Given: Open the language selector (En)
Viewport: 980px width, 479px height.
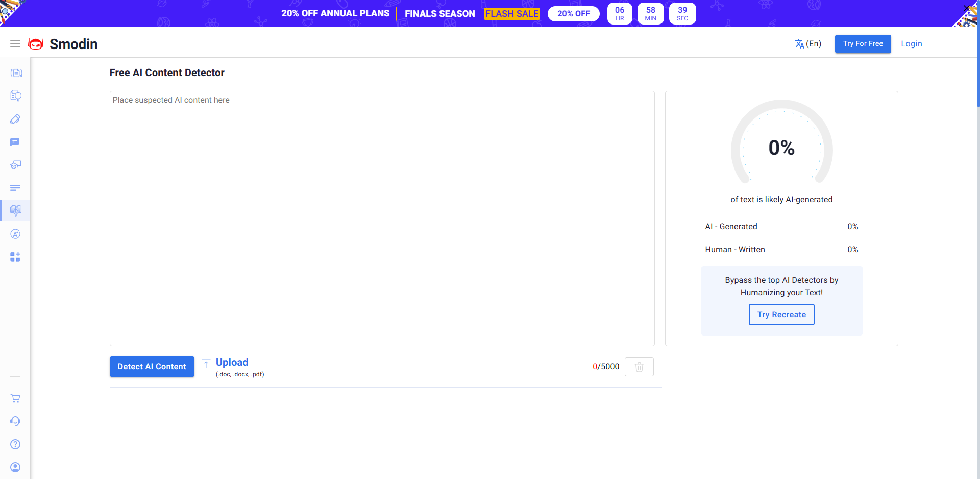Looking at the screenshot, I should pos(808,44).
